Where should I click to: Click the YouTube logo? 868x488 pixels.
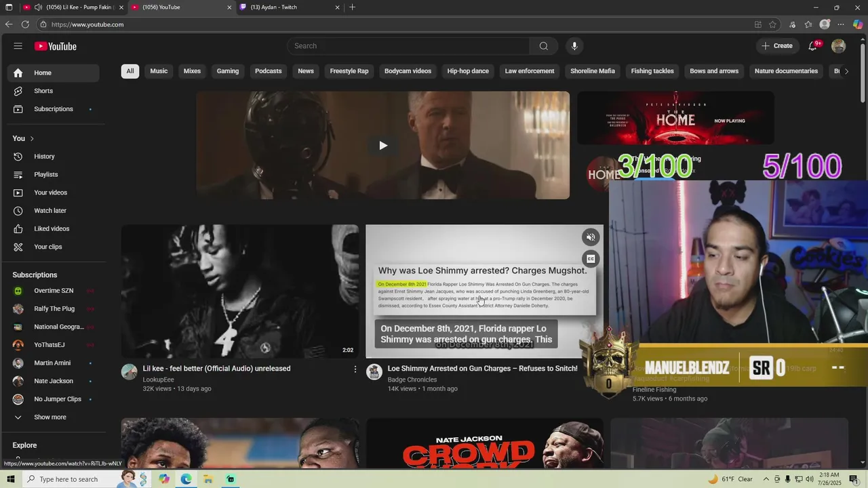[56, 46]
